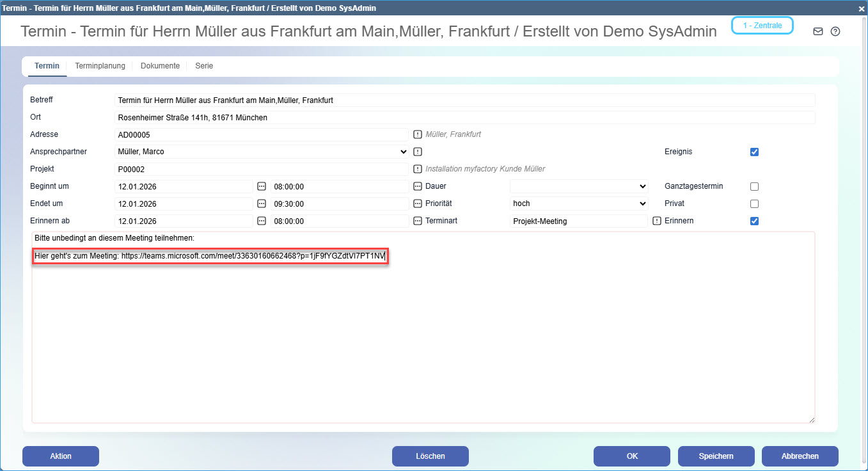This screenshot has width=868, height=471.
Task: Open the Serie tab
Action: tap(204, 66)
